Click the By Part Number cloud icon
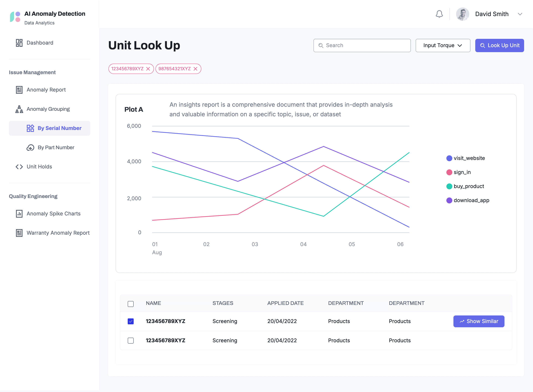This screenshot has height=392, width=533. [x=30, y=148]
